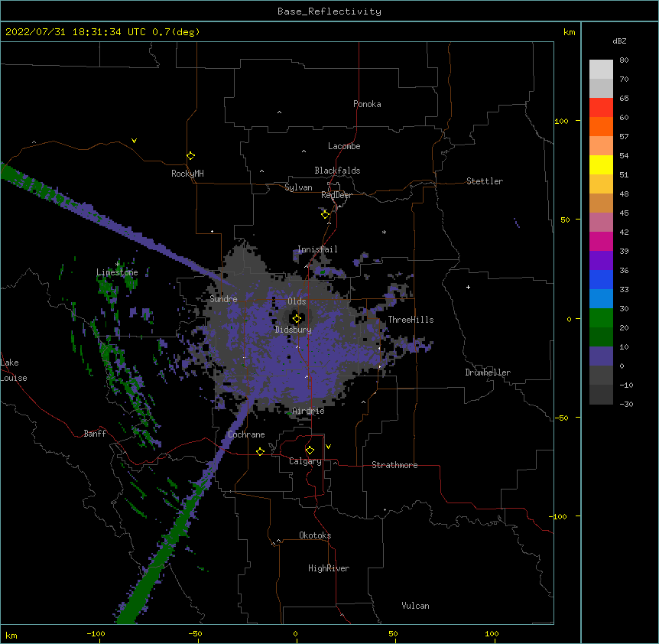Screen dimensions: 659x644
Task: Select the Airdrie city label
Action: tap(308, 411)
